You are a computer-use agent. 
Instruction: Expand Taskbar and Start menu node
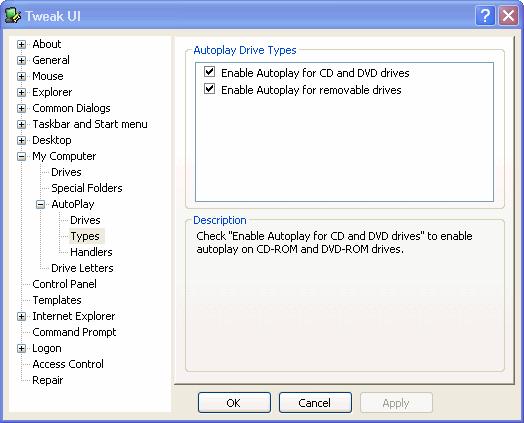pyautogui.click(x=21, y=124)
